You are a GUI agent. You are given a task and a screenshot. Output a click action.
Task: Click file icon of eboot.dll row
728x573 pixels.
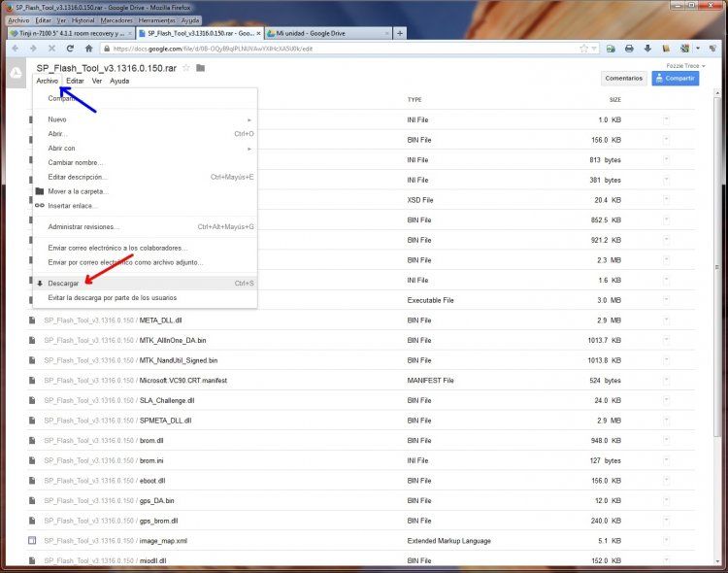32,481
